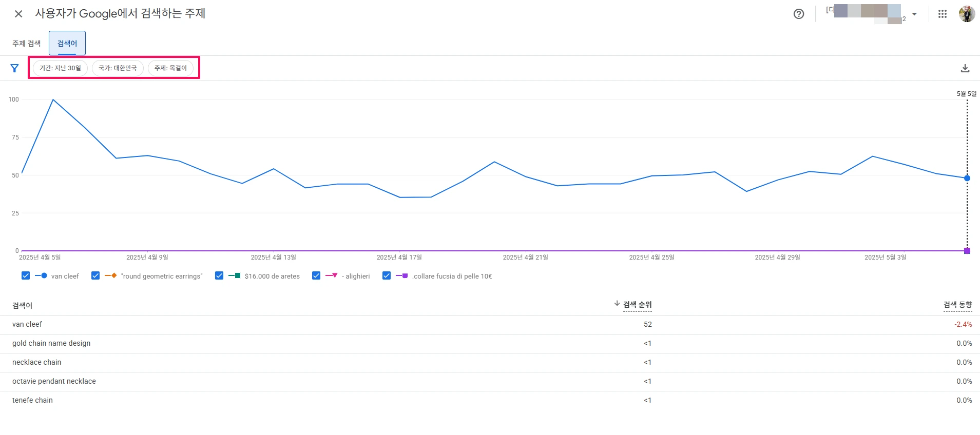Select the 검색어 tab
This screenshot has height=435, width=980.
point(67,44)
